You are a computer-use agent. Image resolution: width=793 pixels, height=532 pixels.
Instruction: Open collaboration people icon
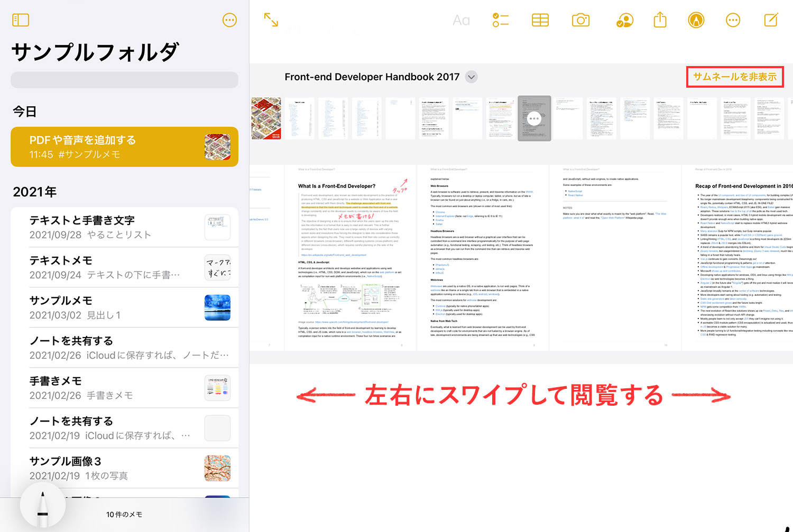click(x=625, y=20)
